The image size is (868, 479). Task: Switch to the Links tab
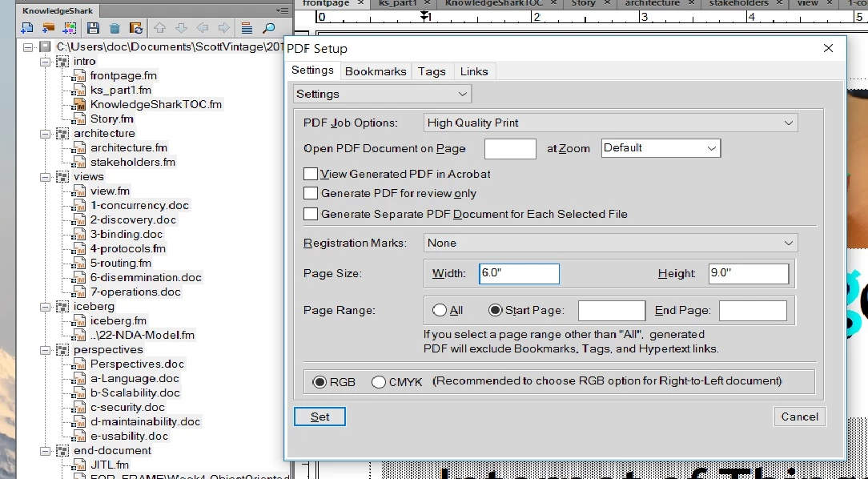[x=474, y=71]
